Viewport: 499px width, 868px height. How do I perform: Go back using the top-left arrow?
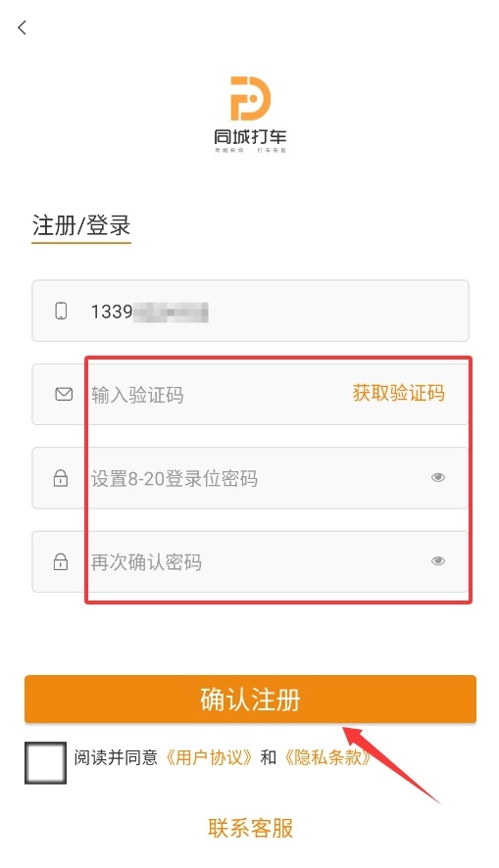[23, 27]
